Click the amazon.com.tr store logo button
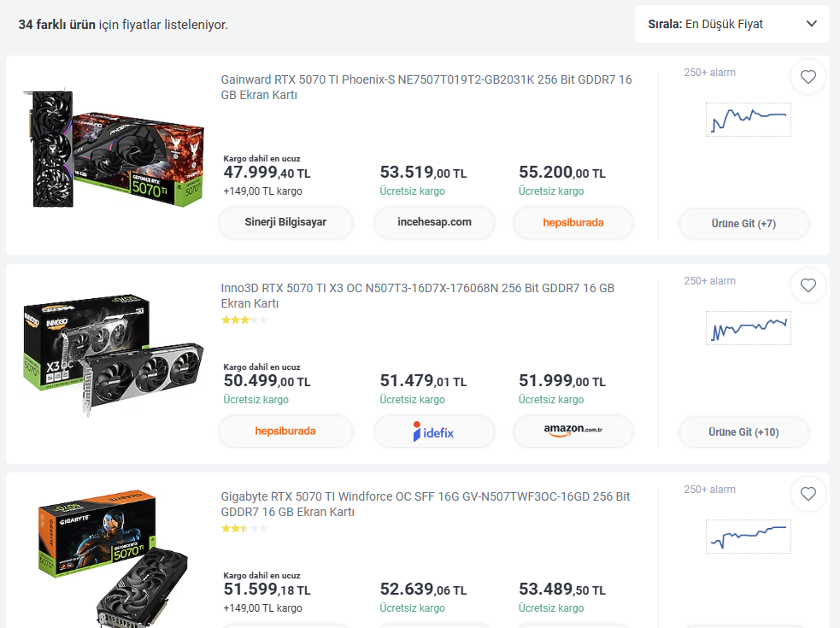Image resolution: width=840 pixels, height=628 pixels. tap(573, 431)
